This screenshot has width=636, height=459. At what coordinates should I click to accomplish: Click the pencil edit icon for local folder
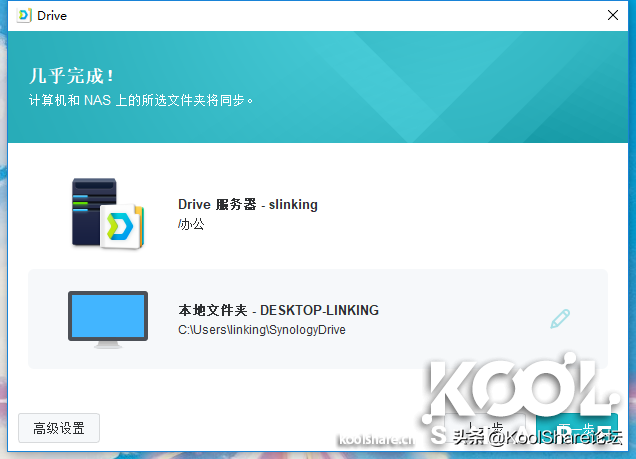560,320
